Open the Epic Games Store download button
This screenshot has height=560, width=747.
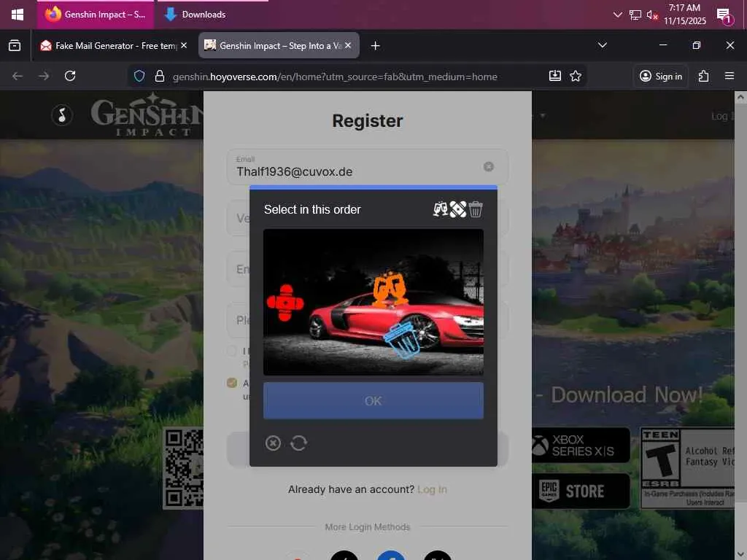[x=581, y=491]
